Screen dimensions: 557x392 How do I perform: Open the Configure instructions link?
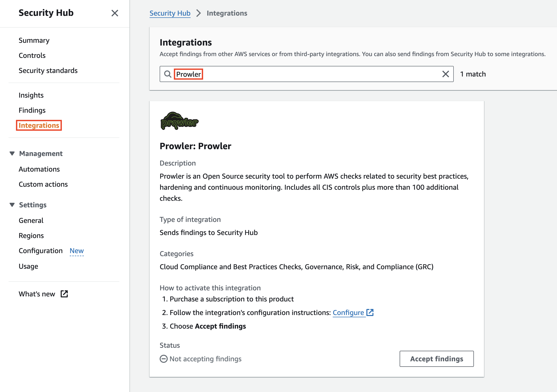click(x=348, y=312)
